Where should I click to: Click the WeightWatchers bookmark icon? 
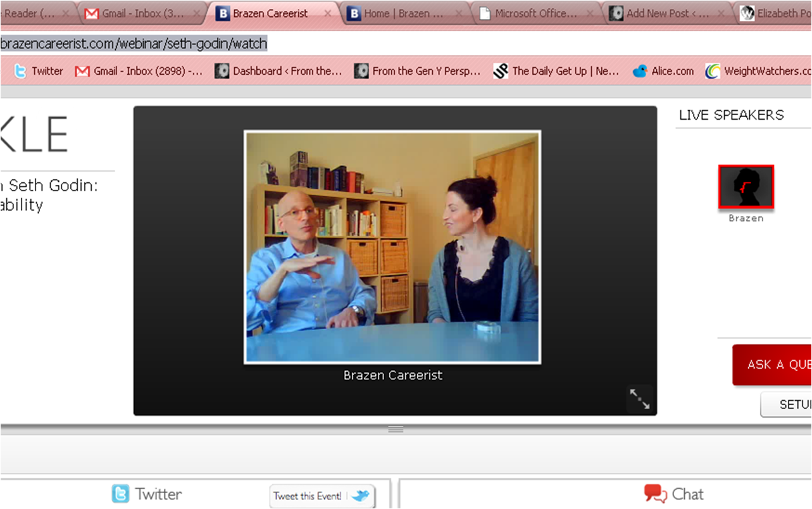point(713,71)
